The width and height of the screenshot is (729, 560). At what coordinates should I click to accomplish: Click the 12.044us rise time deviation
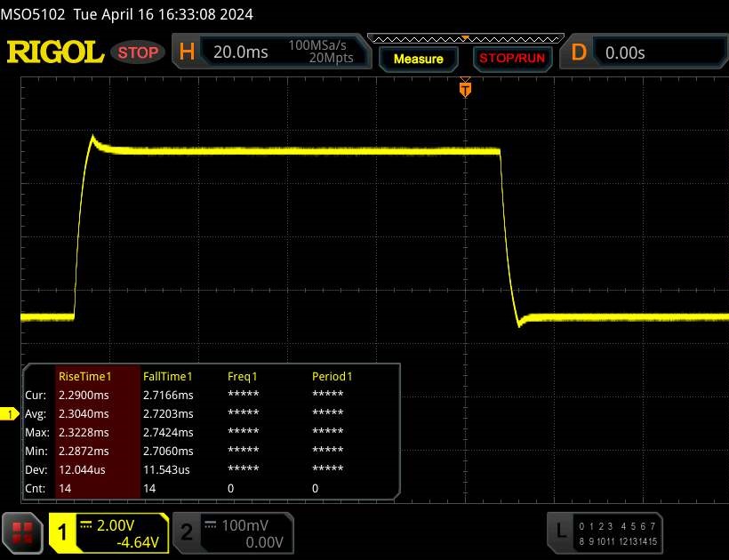pyautogui.click(x=82, y=470)
